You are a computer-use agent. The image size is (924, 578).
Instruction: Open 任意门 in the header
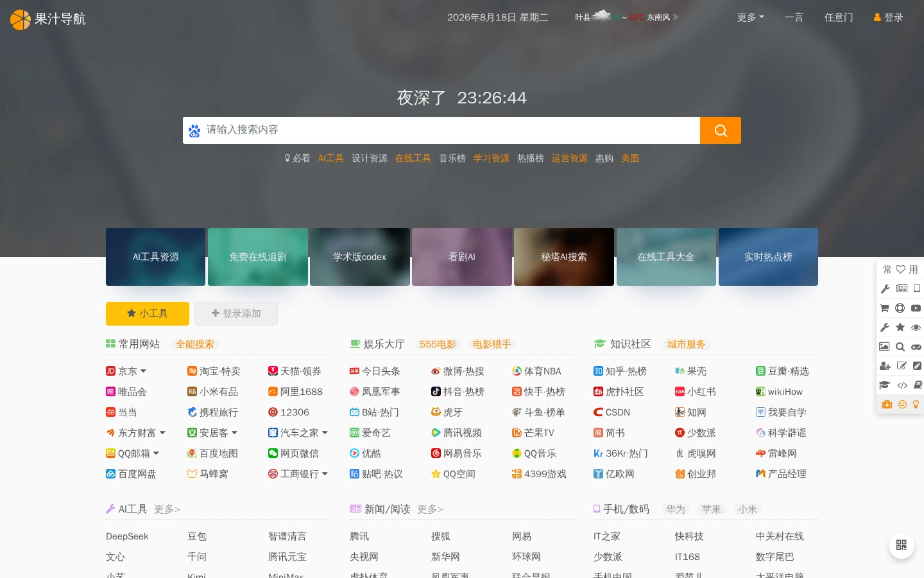pyautogui.click(x=839, y=17)
